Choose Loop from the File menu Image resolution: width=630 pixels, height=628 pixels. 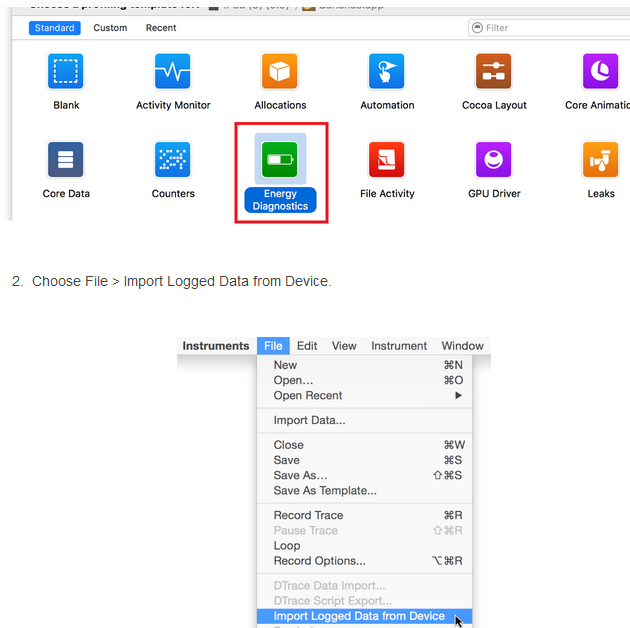(364, 546)
